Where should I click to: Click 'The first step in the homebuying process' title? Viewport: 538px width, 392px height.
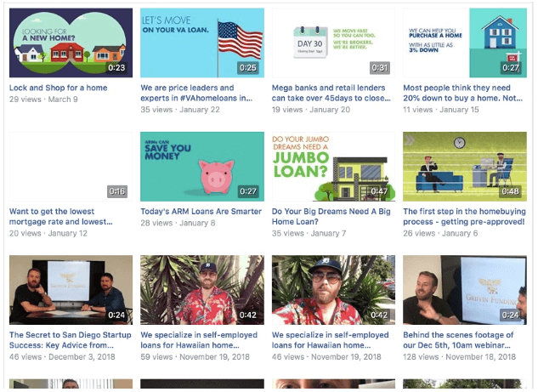coord(464,217)
